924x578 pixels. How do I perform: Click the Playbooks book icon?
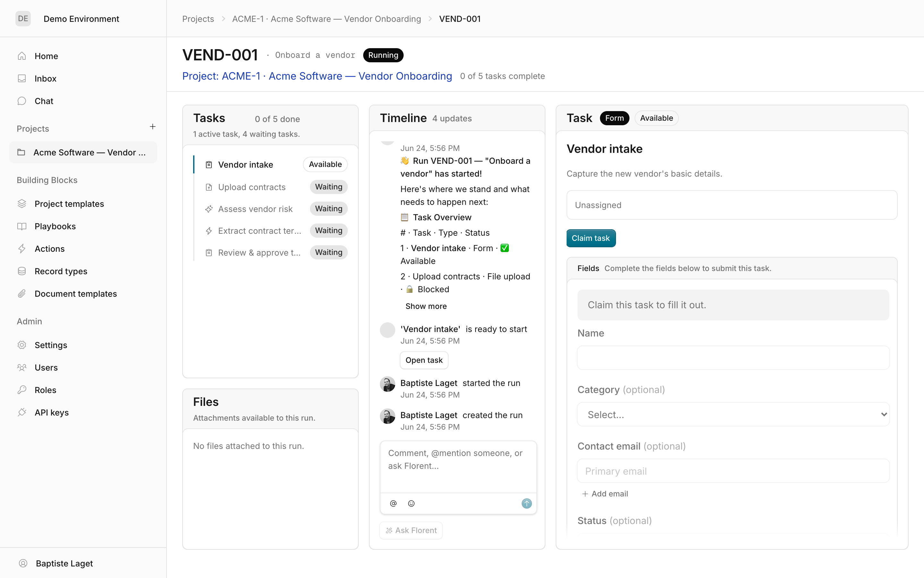pyautogui.click(x=22, y=226)
